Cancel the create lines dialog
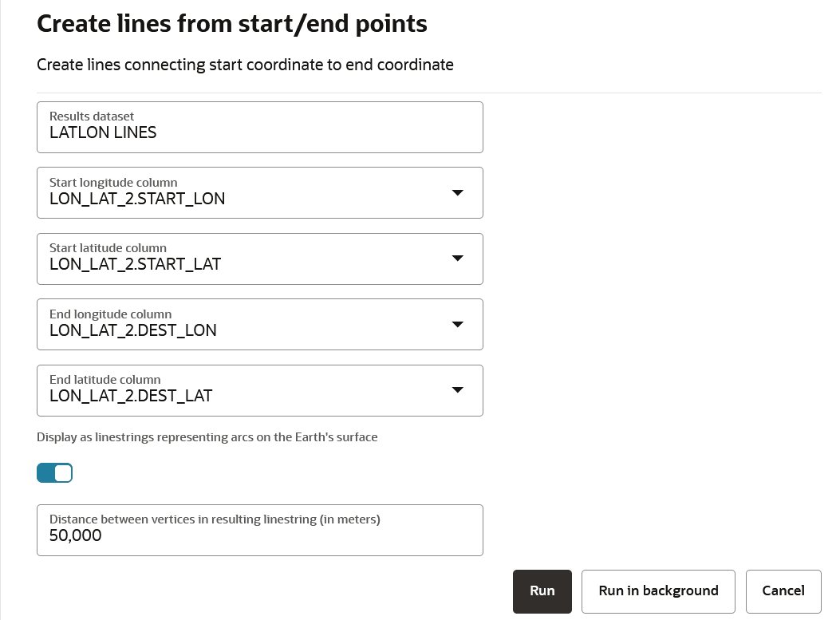840x620 pixels. [783, 591]
